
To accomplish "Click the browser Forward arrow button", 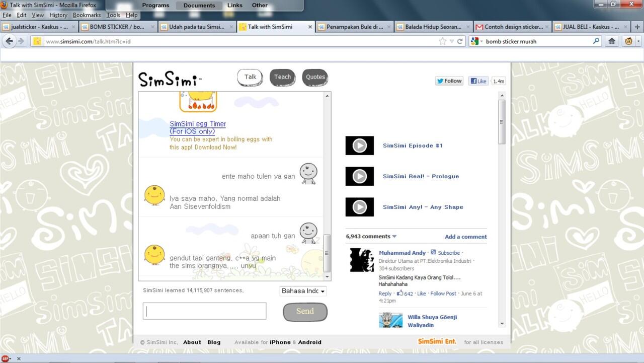I will click(x=21, y=41).
